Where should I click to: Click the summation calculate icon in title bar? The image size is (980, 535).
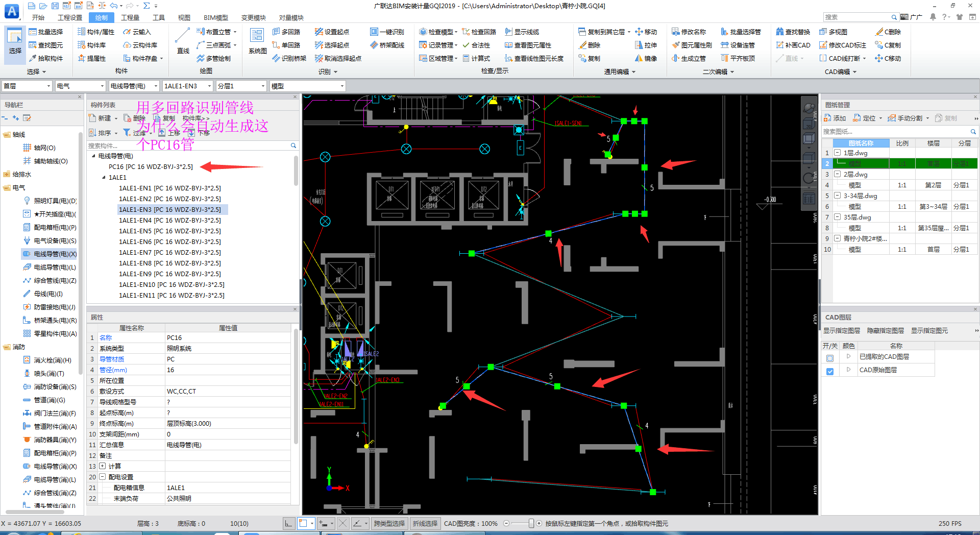point(146,6)
